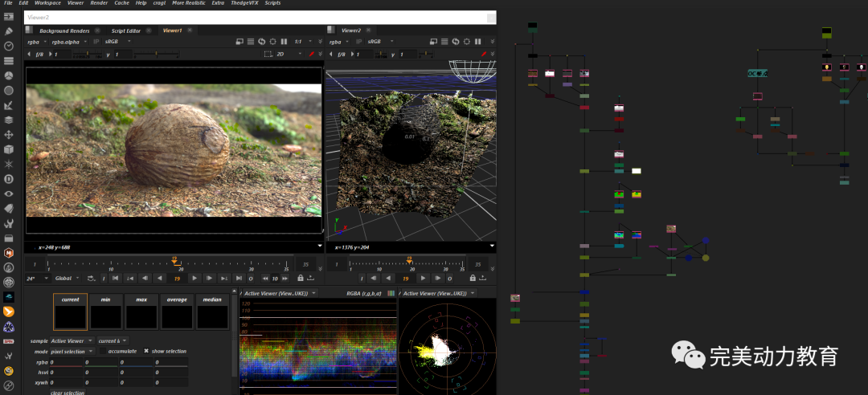Viewport: 868px width, 395px height.
Task: Open the Time nodes clock icon
Action: click(8, 46)
